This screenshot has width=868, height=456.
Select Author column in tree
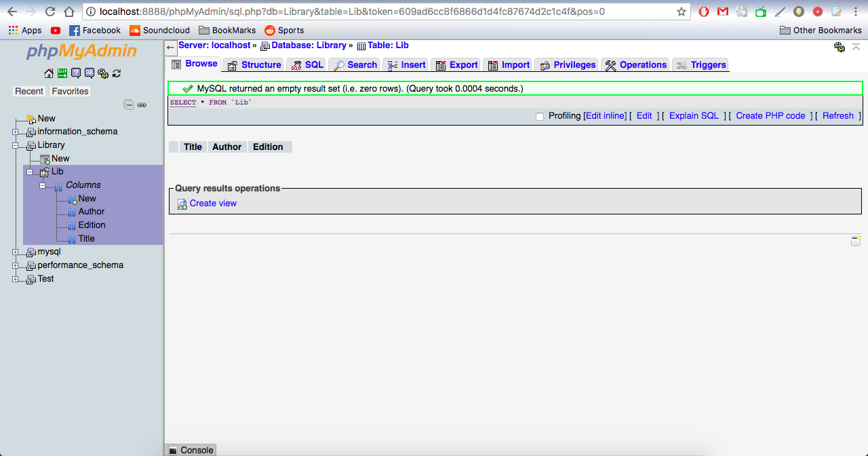[92, 212]
